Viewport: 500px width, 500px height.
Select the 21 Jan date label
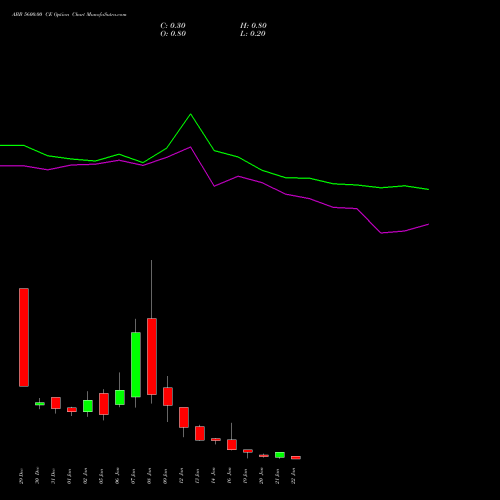(x=277, y=476)
